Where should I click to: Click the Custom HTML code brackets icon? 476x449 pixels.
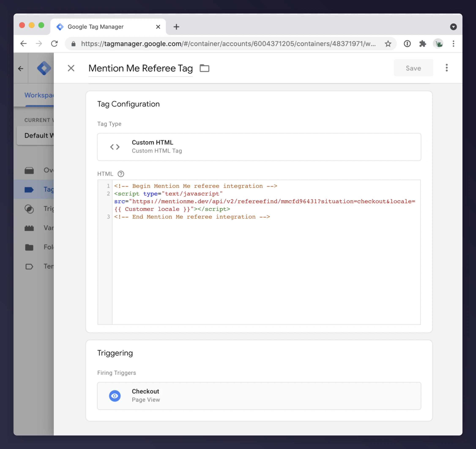coord(115,147)
